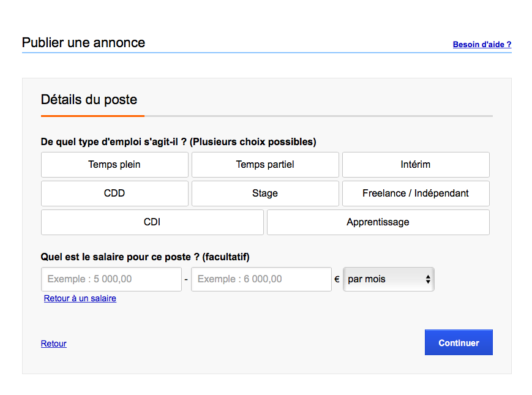532x395 pixels.
Task: Click the job type question label
Action: 179,142
